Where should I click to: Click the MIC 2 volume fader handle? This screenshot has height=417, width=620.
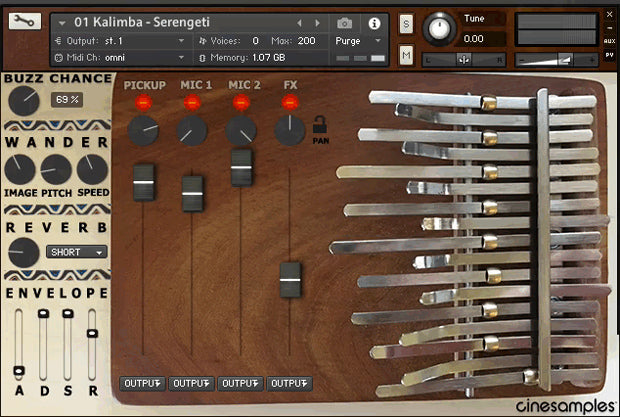click(241, 167)
